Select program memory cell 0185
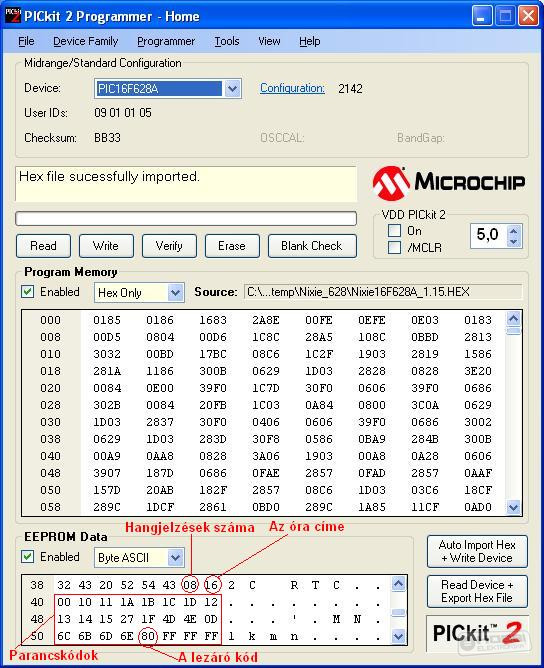The image size is (544, 668). click(x=107, y=320)
